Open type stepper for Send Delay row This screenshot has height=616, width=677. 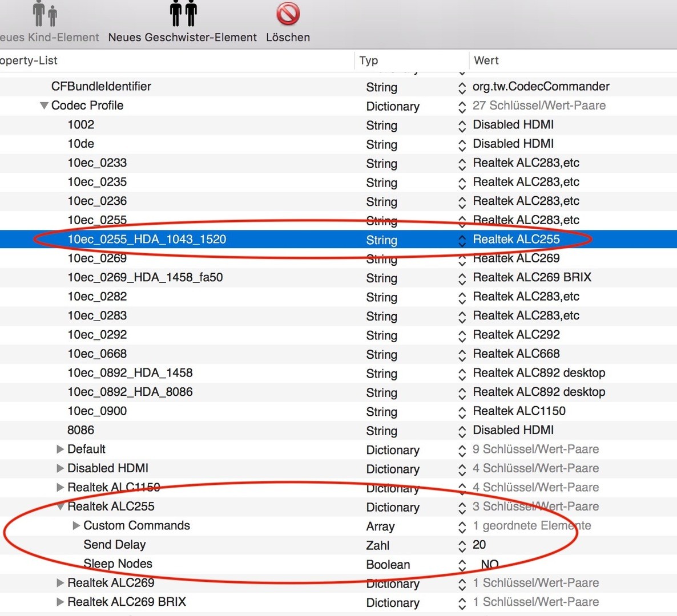(x=462, y=546)
